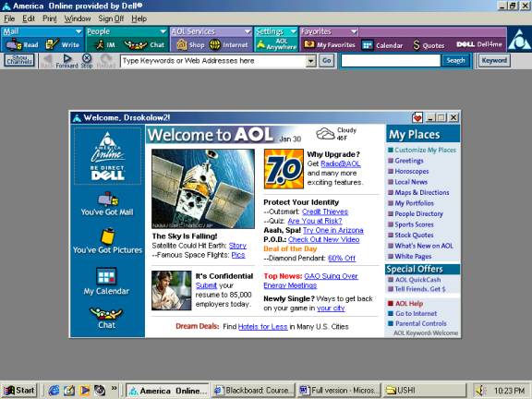Click Search button

tap(455, 61)
